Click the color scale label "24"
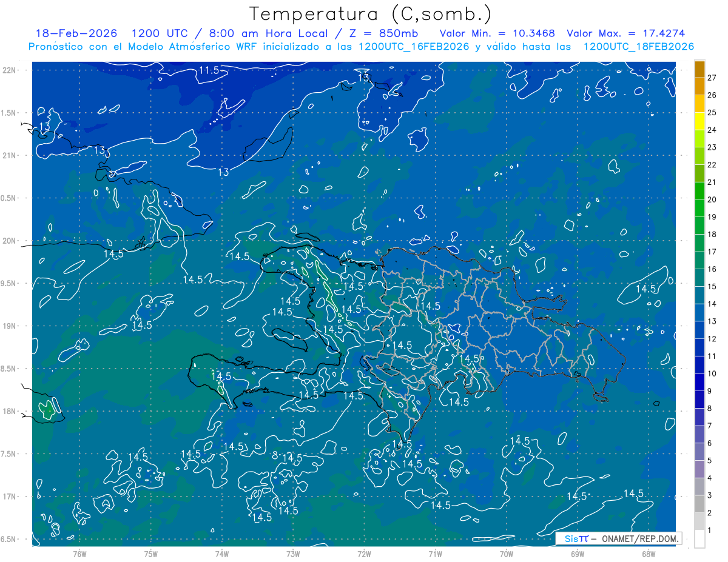This screenshot has width=728, height=562. 712,130
